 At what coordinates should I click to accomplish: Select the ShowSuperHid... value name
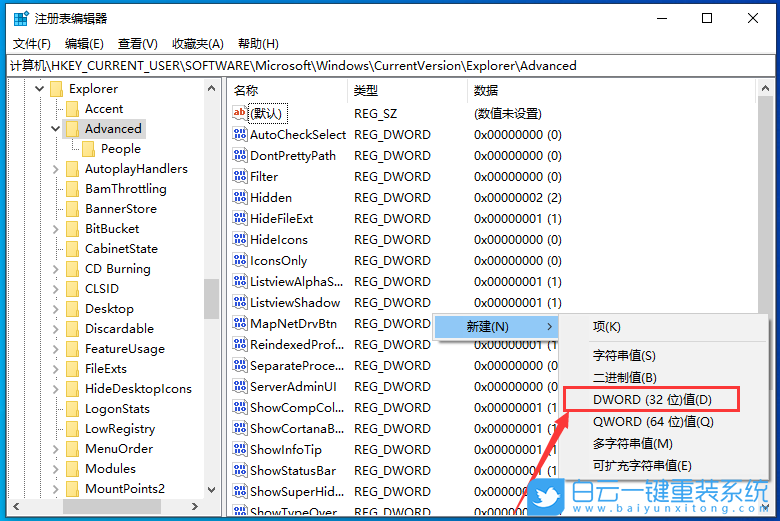297,492
